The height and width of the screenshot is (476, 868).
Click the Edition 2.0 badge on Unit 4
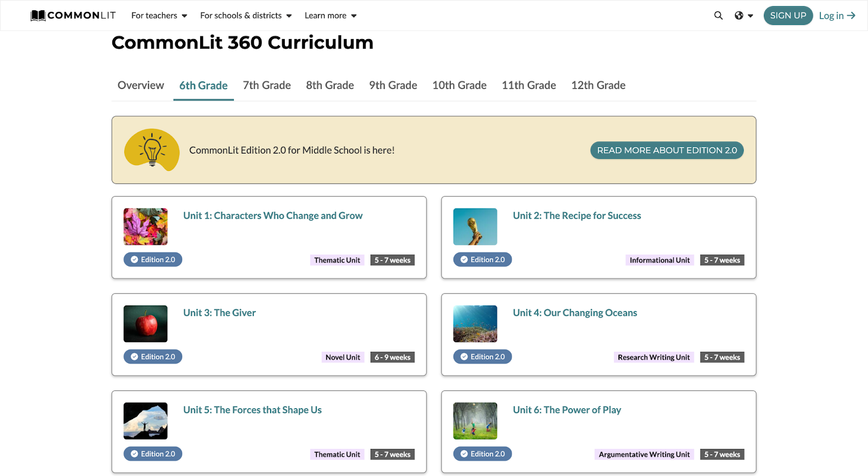point(482,357)
